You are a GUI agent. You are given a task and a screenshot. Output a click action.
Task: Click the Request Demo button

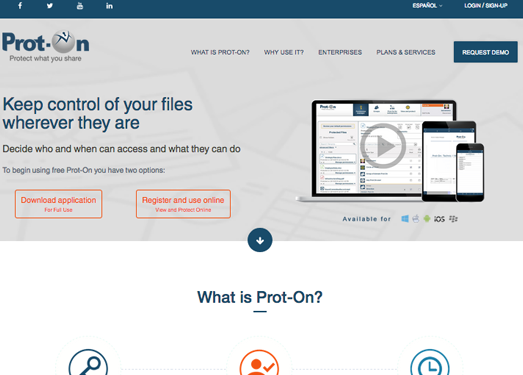click(x=486, y=52)
